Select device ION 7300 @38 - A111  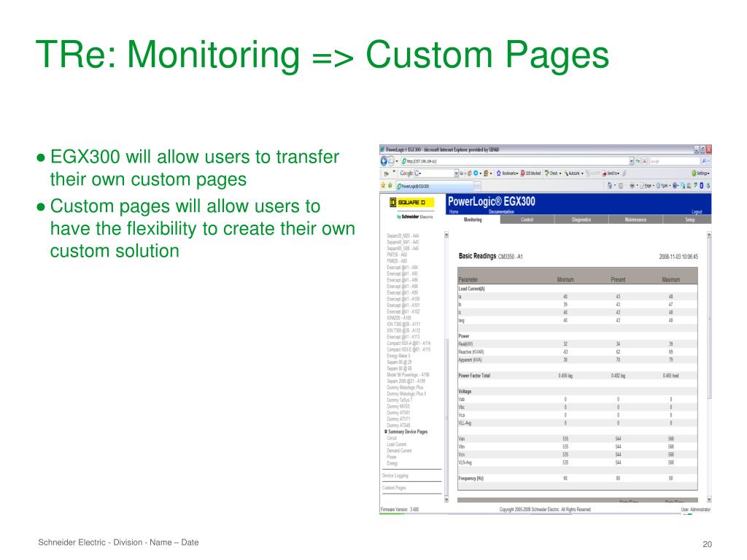point(403,324)
